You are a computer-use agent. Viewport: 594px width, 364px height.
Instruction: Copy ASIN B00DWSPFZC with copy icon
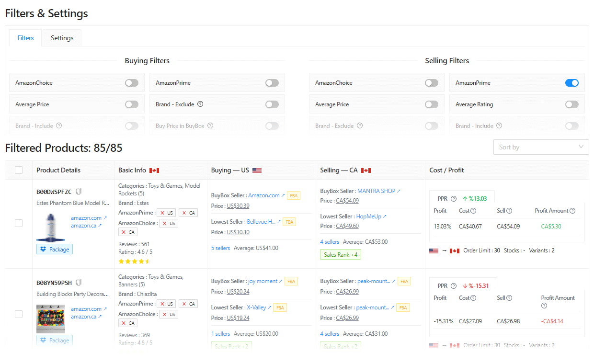[79, 192]
